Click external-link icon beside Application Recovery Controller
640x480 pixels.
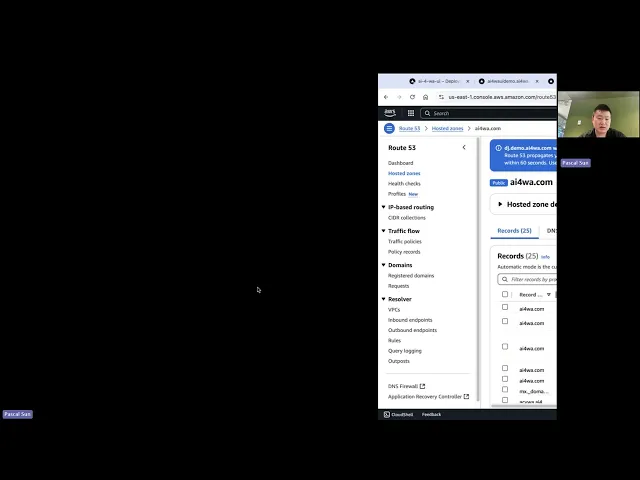[466, 396]
